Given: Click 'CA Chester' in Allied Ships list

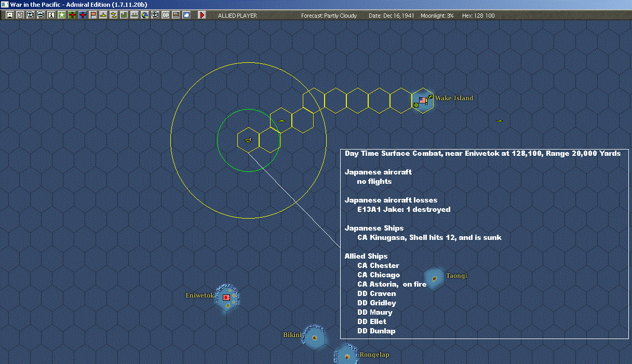Looking at the screenshot, I should pos(378,265).
